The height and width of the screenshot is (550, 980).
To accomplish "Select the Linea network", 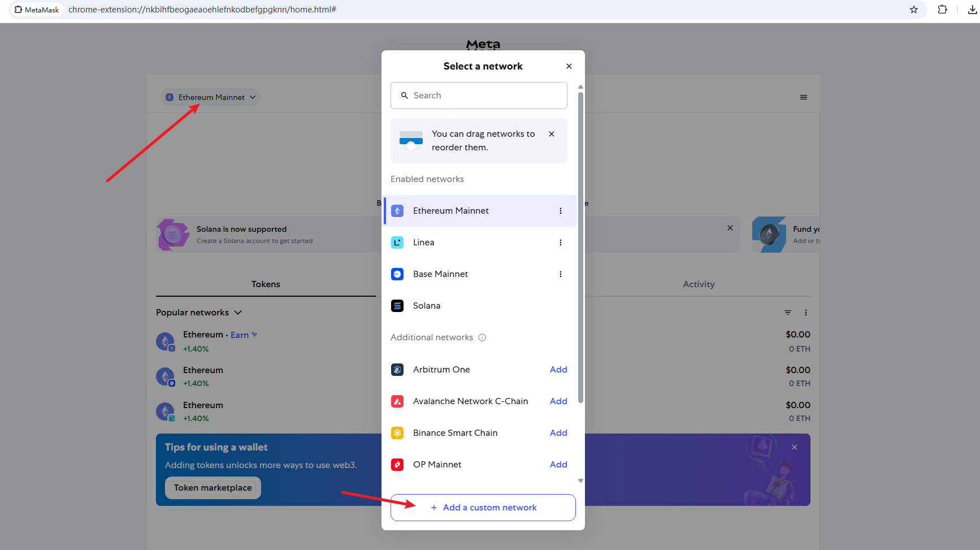I will coord(480,242).
